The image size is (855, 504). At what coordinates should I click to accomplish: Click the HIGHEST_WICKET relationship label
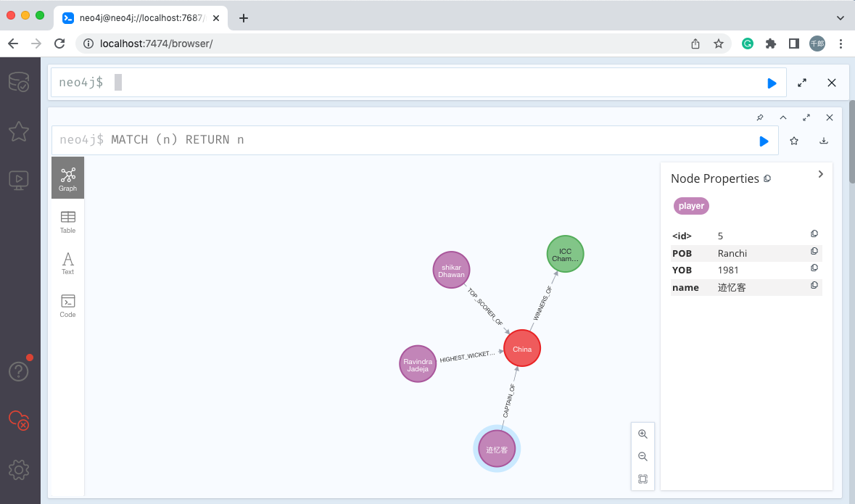click(x=467, y=357)
